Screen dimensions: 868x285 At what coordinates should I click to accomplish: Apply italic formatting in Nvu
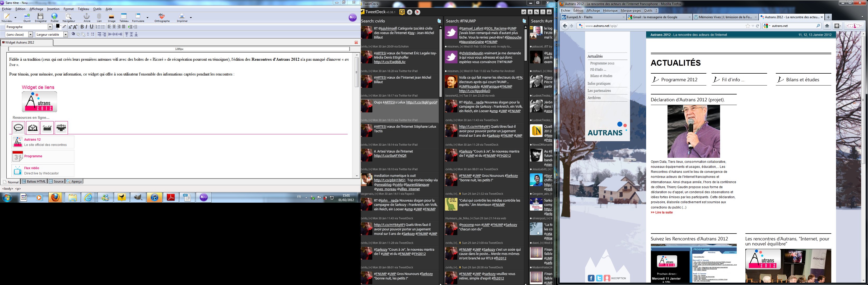[86, 27]
